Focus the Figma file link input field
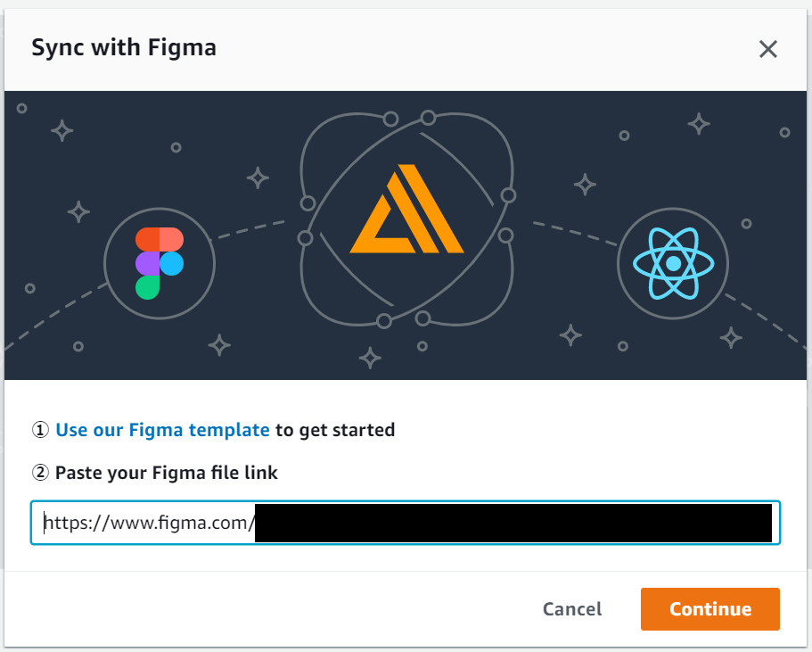Screen dimensions: 812x652 click(406, 523)
